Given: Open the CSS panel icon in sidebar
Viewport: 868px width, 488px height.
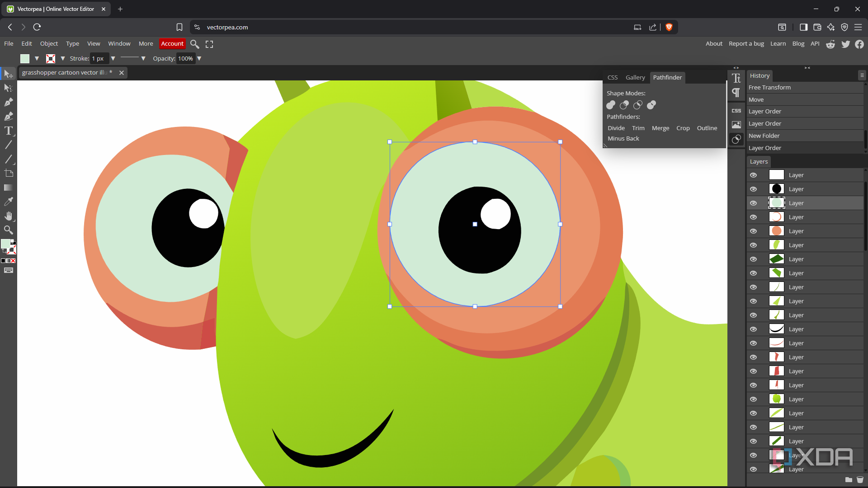Looking at the screenshot, I should coord(736,111).
